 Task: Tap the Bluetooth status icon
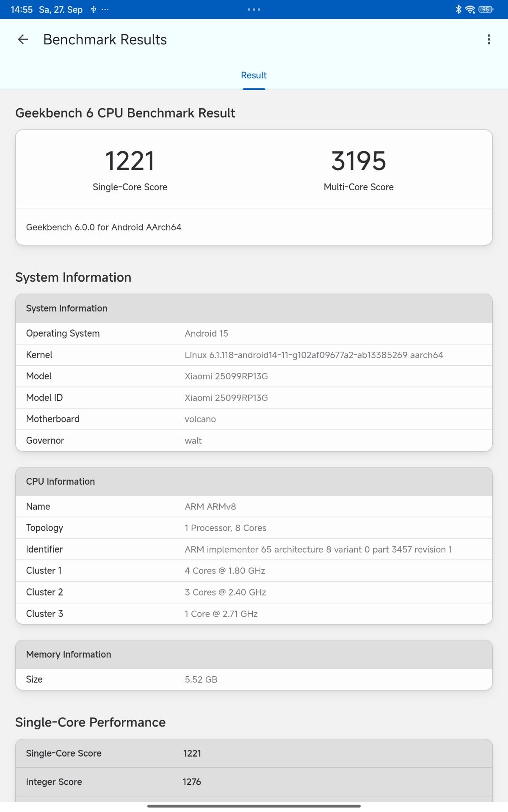(458, 9)
